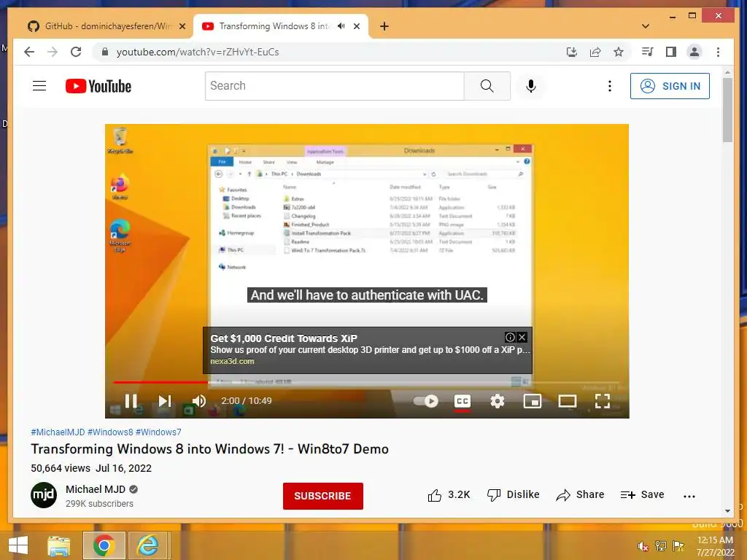The image size is (747, 560).
Task: Close the nexa3d ad overlay
Action: click(x=522, y=337)
